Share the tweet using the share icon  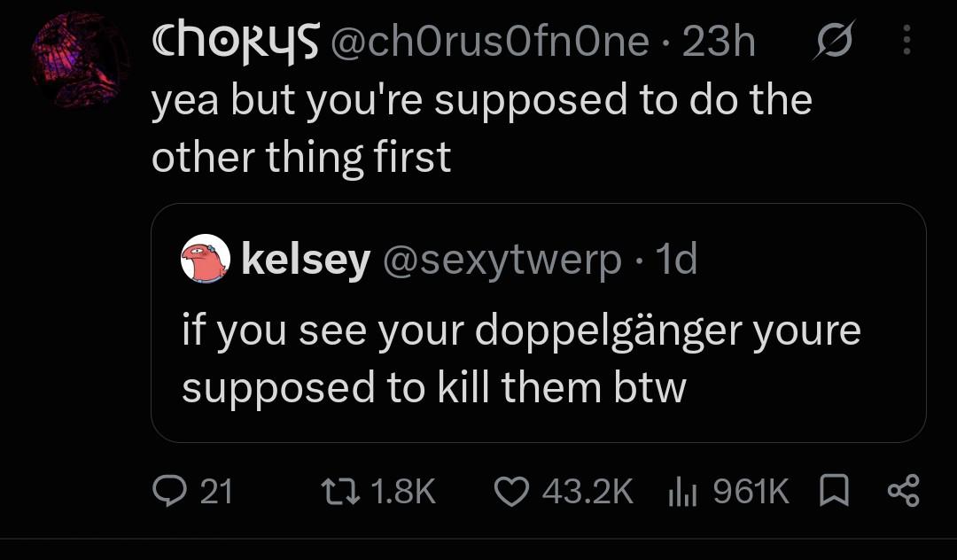pos(903,491)
